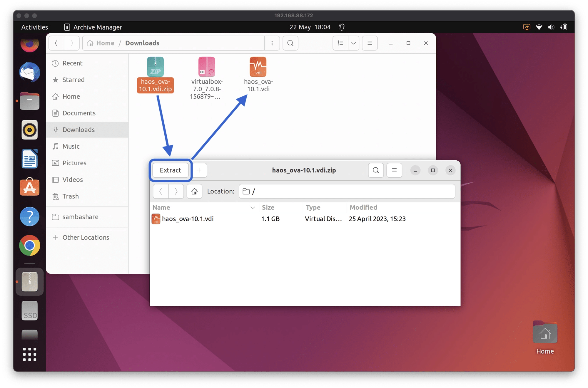Adjust the system volume icon
588x388 pixels.
[x=551, y=27]
